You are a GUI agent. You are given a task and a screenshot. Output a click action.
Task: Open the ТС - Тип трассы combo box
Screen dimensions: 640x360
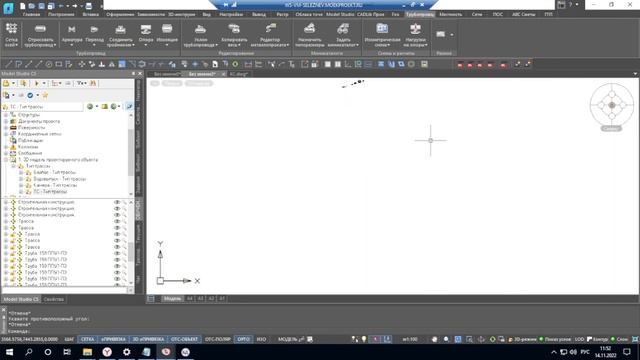coord(42,107)
